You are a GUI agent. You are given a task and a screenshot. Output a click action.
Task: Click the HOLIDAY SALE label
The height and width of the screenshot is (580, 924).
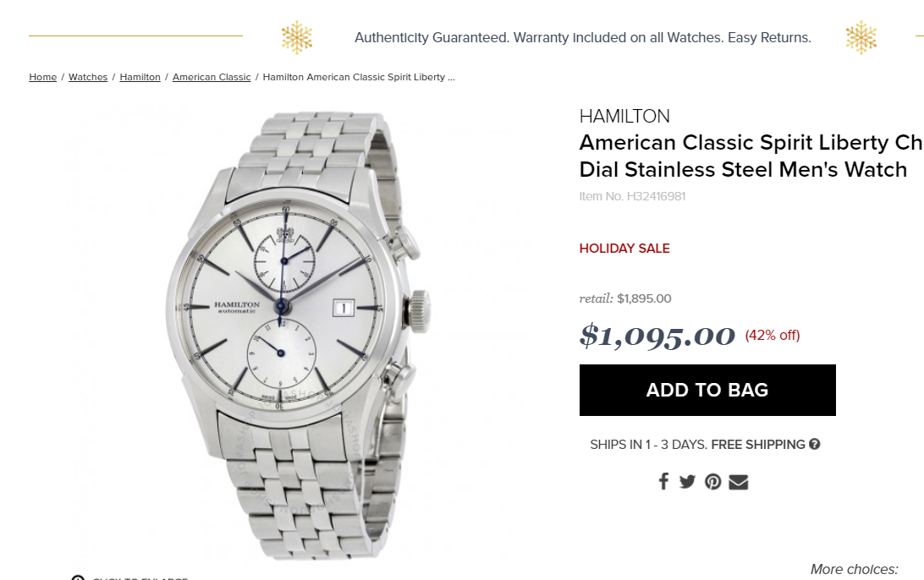(624, 249)
